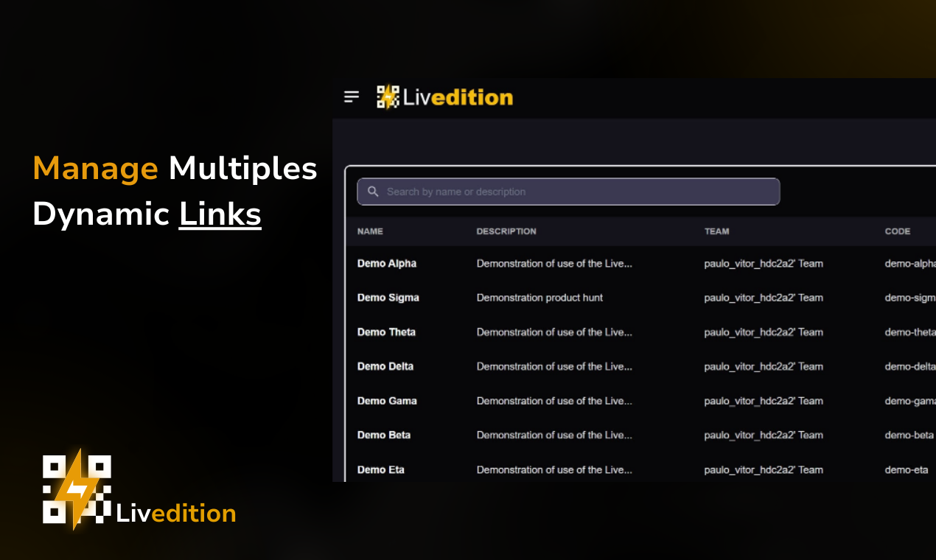The height and width of the screenshot is (560, 936).
Task: Click the team cell in Demo Sigma row
Action: [x=764, y=298]
